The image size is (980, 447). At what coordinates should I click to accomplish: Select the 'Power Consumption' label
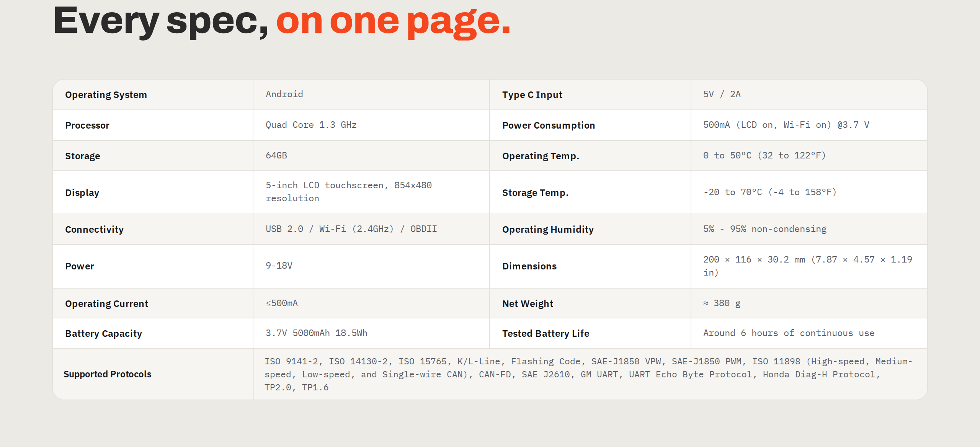click(x=549, y=126)
